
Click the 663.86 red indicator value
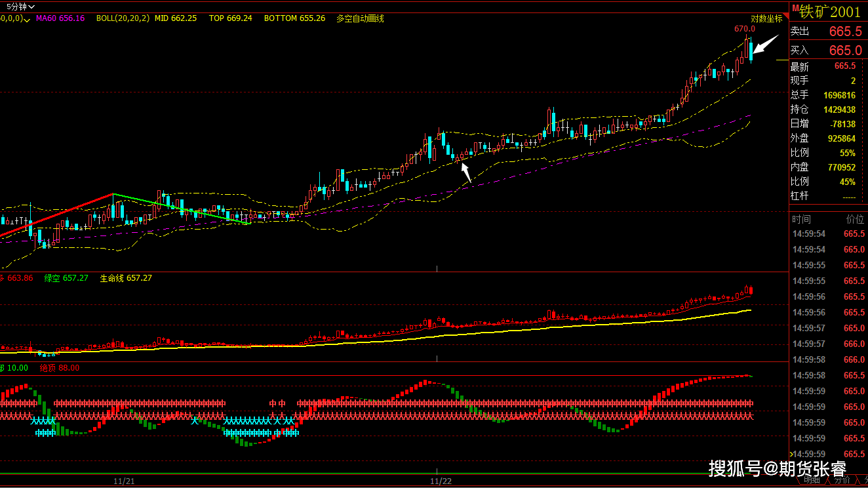tap(20, 278)
